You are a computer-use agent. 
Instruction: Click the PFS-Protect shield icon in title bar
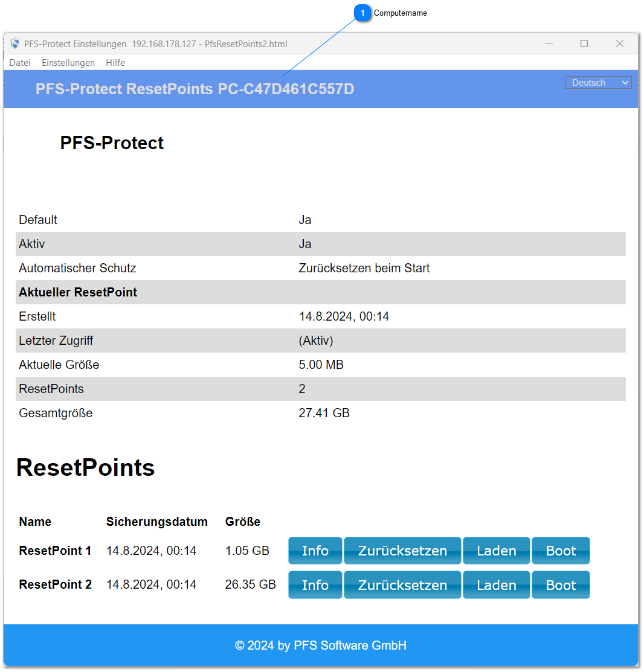(x=15, y=43)
